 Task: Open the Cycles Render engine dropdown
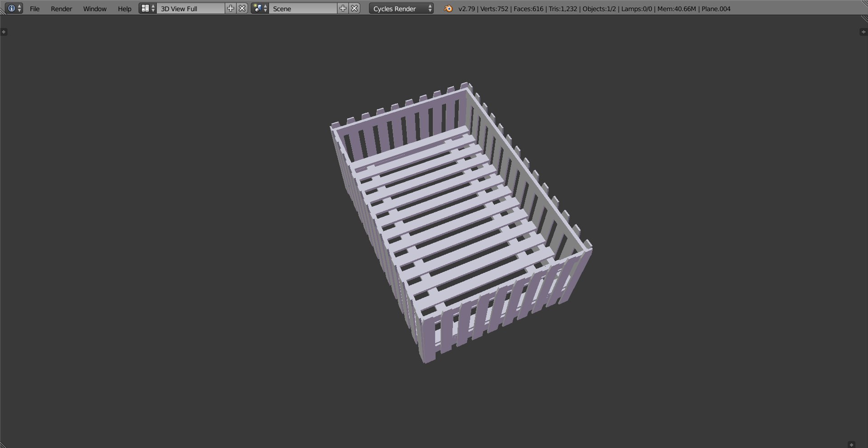[x=401, y=9]
